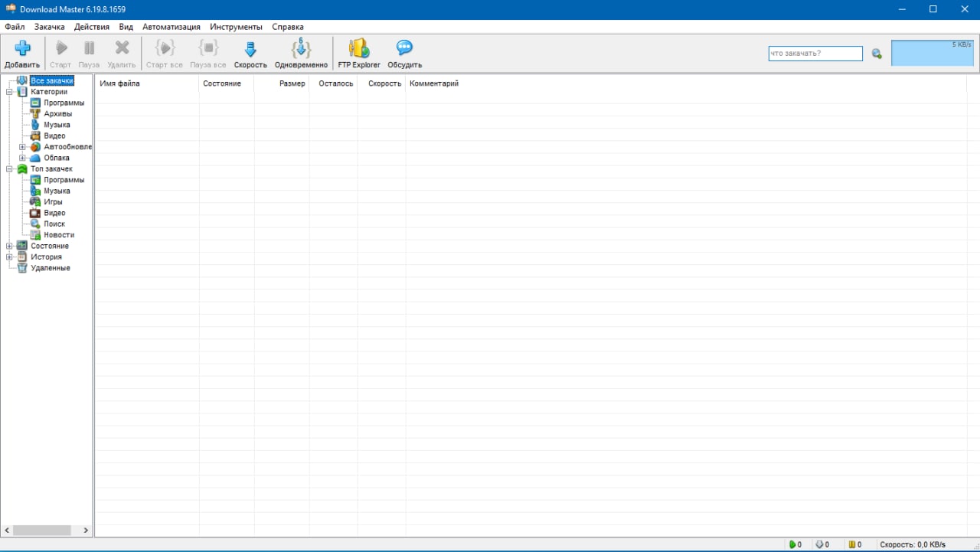Expand the История tree node

[x=9, y=257]
